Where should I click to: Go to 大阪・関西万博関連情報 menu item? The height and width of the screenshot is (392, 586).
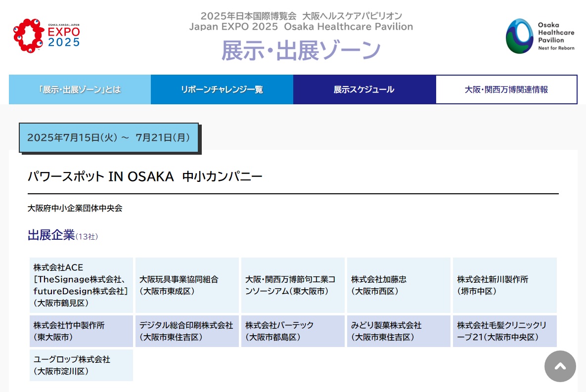506,89
